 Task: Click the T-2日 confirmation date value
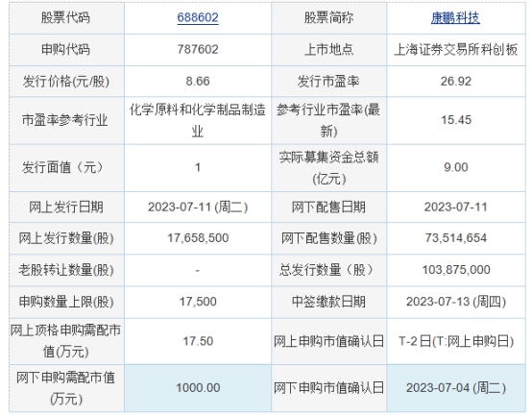tap(456, 341)
